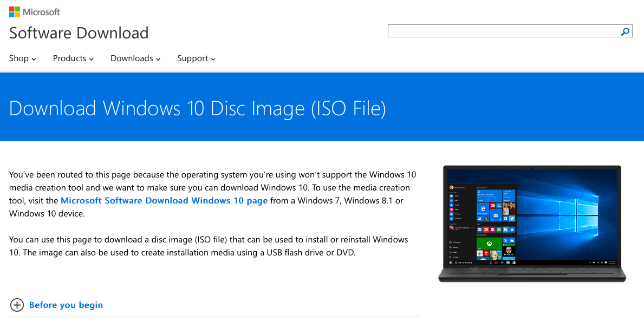Click the paragraph starting "You've been routed"
644x322 pixels.
pos(212,194)
